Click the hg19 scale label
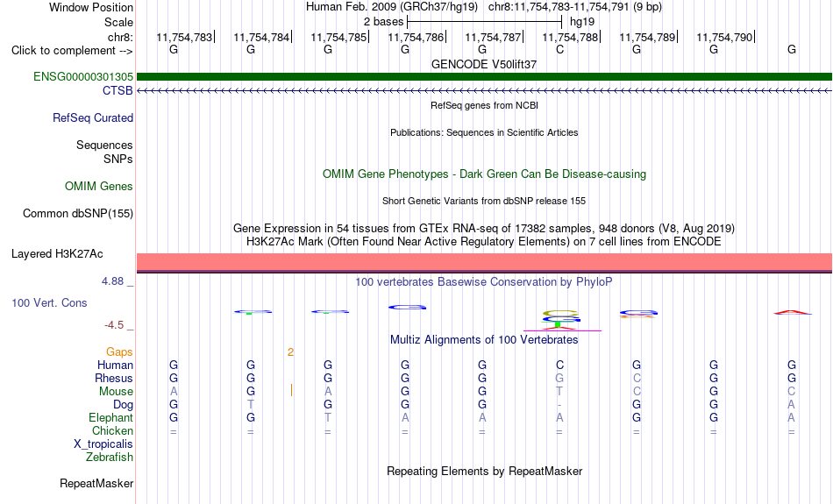 point(582,22)
